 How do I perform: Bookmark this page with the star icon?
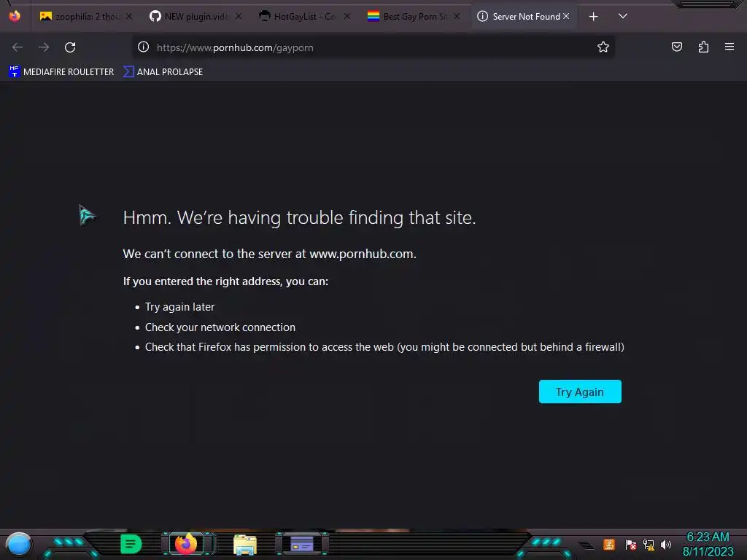tap(603, 47)
